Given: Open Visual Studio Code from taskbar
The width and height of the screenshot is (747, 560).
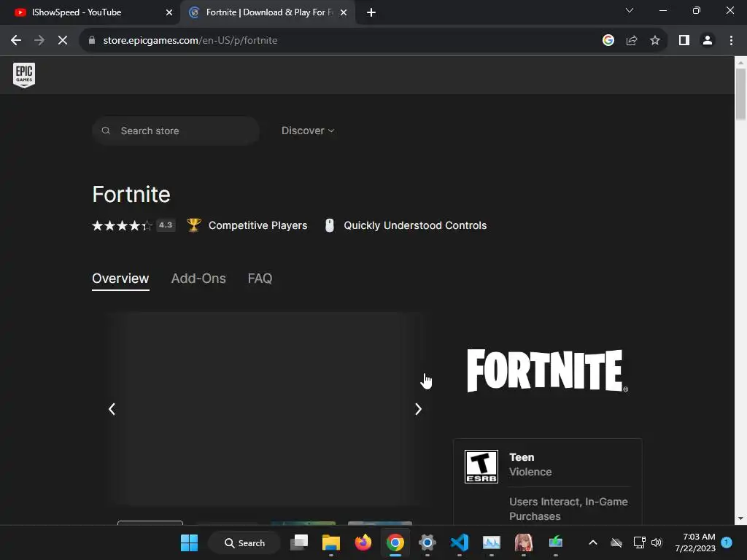Looking at the screenshot, I should click(460, 542).
